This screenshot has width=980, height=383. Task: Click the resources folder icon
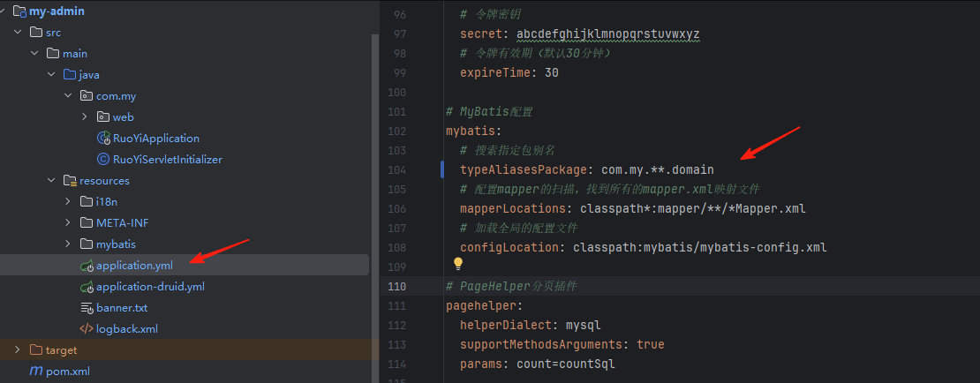69,181
